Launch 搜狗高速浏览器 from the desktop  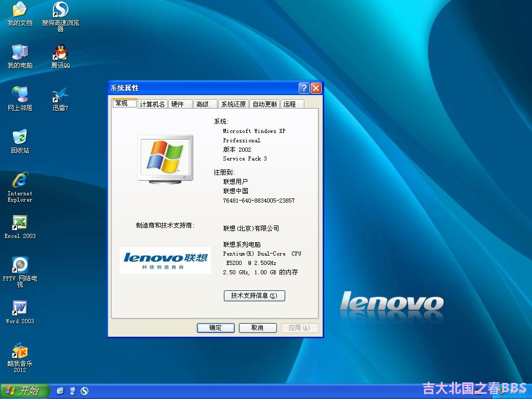pyautogui.click(x=60, y=16)
